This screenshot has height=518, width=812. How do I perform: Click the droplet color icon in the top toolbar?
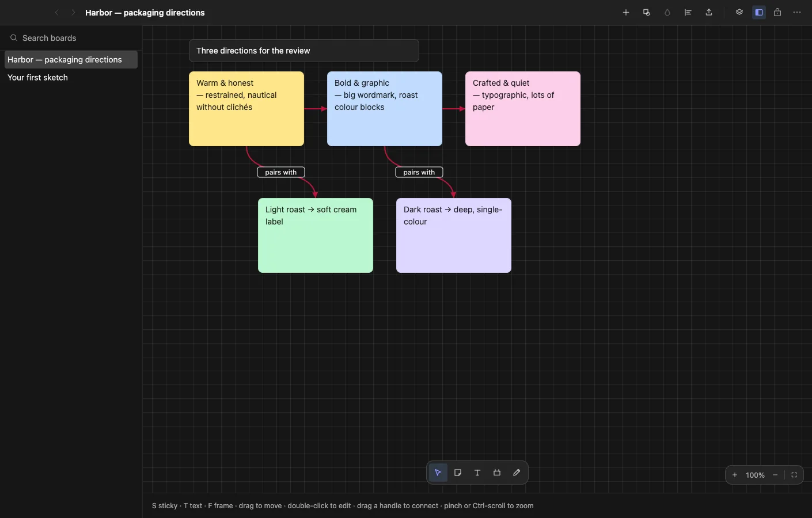click(667, 12)
